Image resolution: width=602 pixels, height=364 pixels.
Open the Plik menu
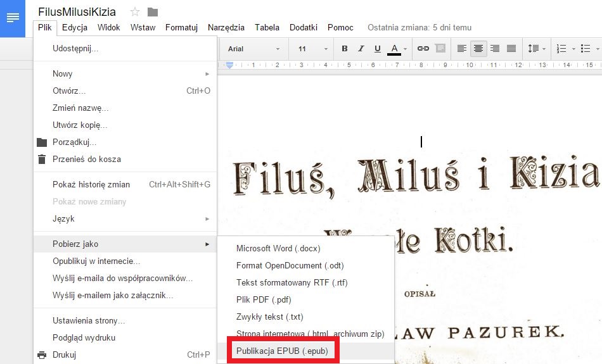(x=45, y=28)
